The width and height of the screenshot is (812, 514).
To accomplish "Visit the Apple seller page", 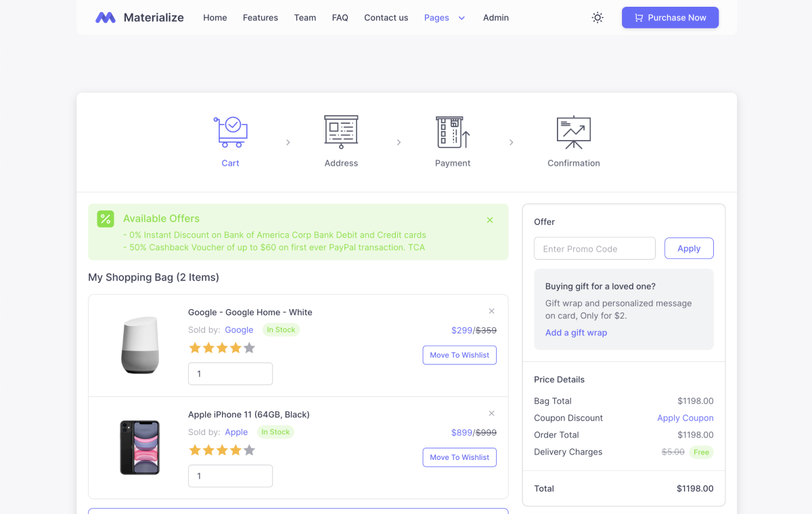I will point(236,431).
